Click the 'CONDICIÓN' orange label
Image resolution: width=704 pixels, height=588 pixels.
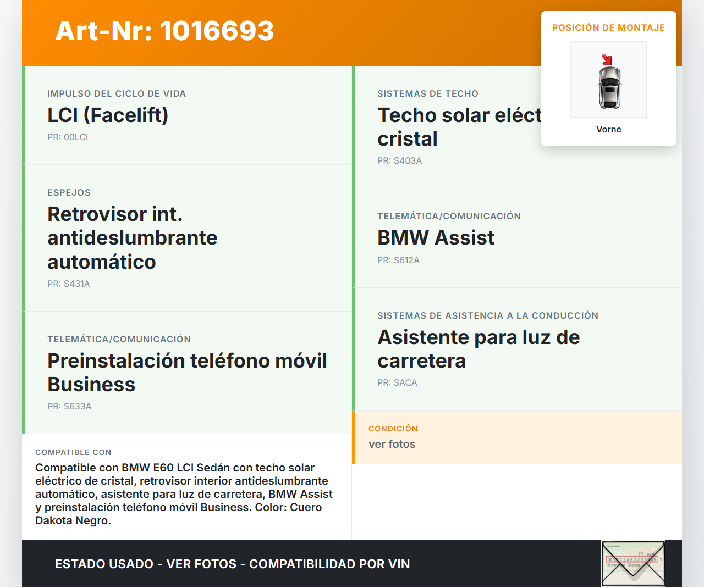393,429
